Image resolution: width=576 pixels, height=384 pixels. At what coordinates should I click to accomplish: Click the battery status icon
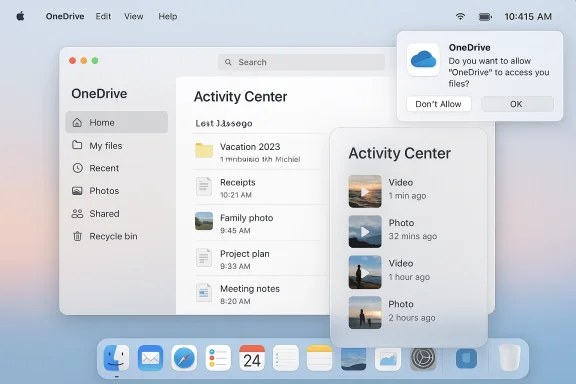[485, 17]
